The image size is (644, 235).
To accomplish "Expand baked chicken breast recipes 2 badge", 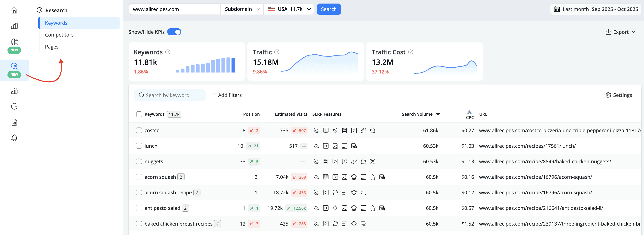I will (218, 224).
